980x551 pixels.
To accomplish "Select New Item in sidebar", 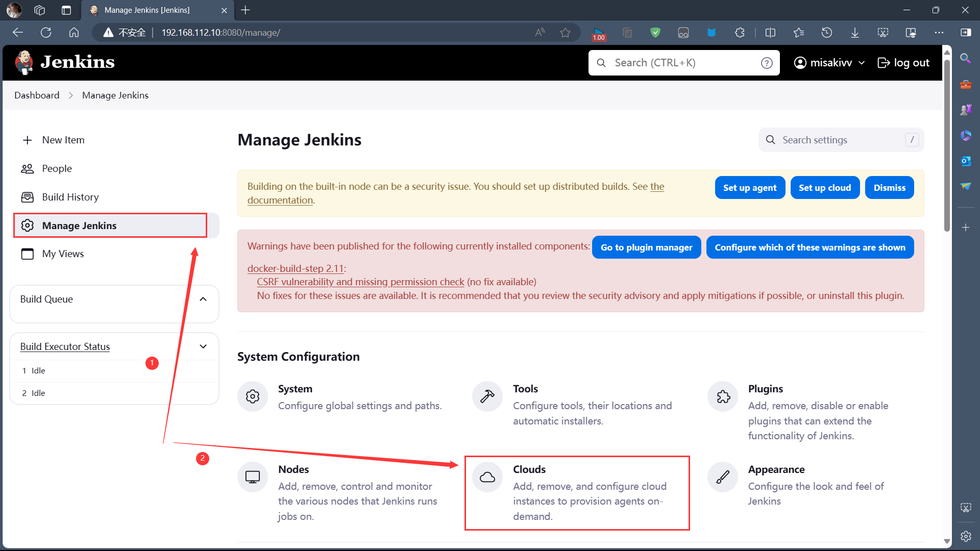I will [63, 140].
